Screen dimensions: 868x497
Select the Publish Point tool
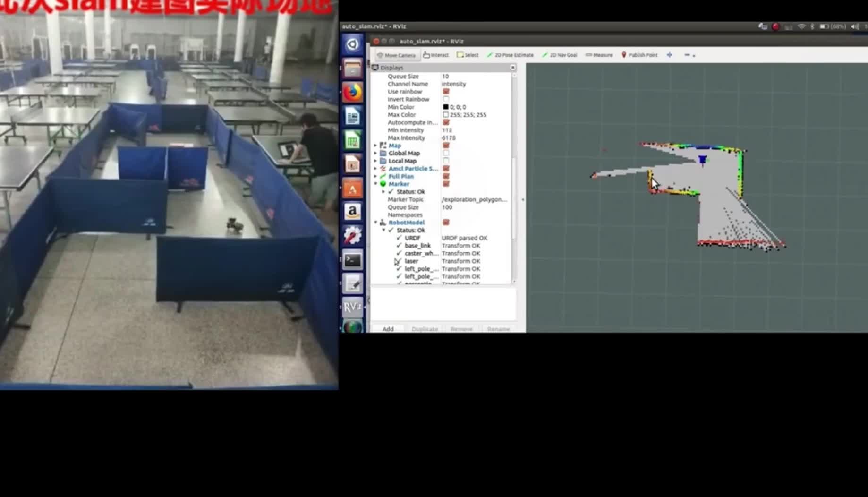[639, 55]
